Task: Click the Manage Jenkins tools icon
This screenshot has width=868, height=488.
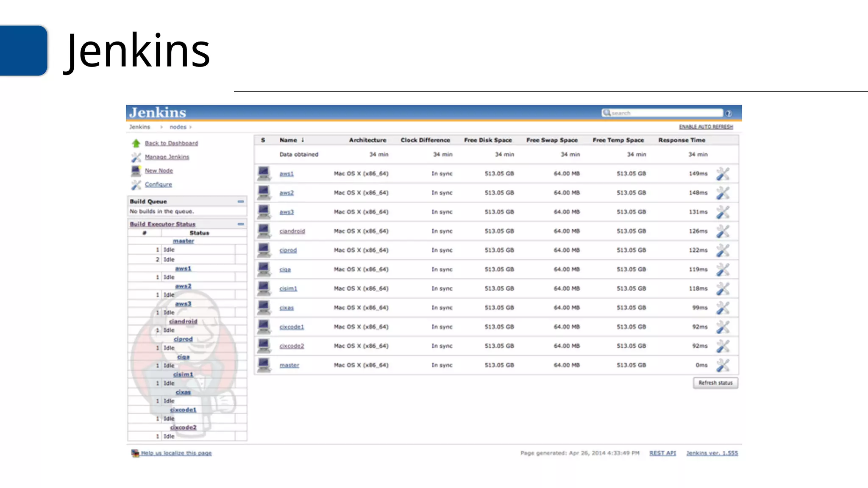Action: click(x=136, y=157)
